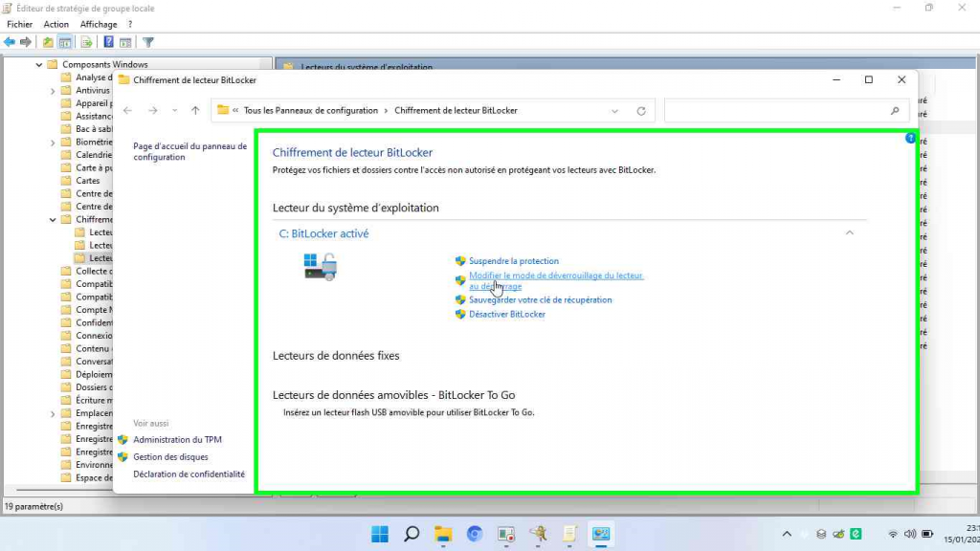Open the address bar history dropdown

pos(614,111)
